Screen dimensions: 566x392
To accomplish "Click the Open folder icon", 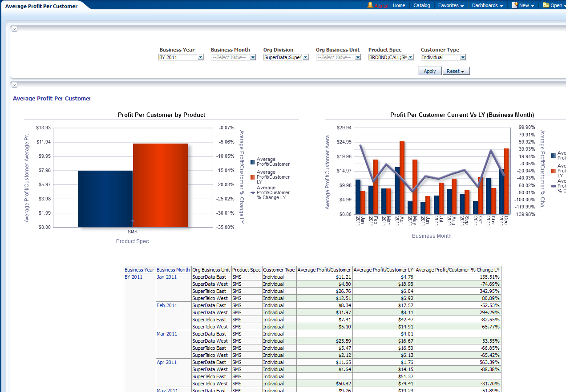I will [x=546, y=5].
